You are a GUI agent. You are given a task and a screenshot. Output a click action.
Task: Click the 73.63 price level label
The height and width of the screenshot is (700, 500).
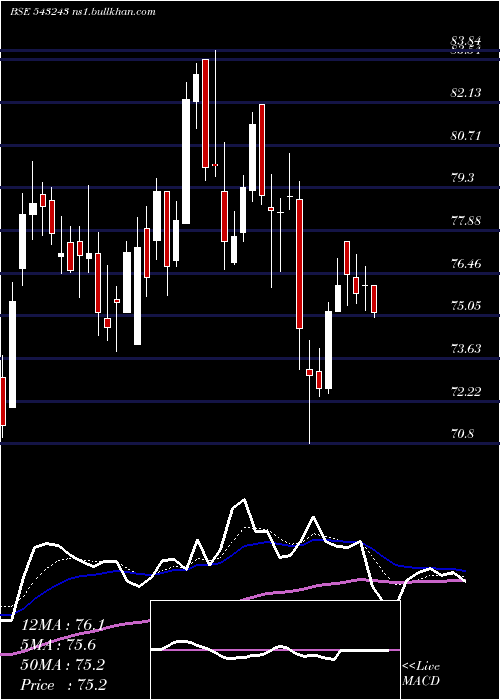pos(466,349)
